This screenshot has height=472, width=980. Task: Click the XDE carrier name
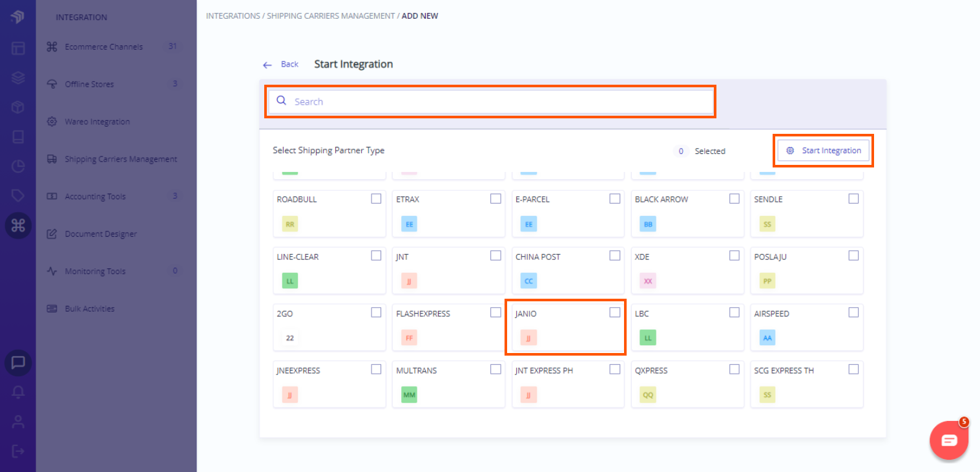(x=642, y=257)
